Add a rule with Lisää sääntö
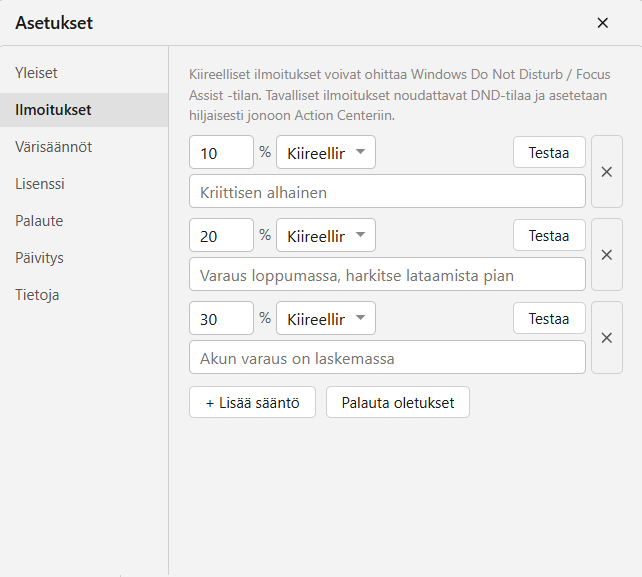The height and width of the screenshot is (577, 642). 252,402
